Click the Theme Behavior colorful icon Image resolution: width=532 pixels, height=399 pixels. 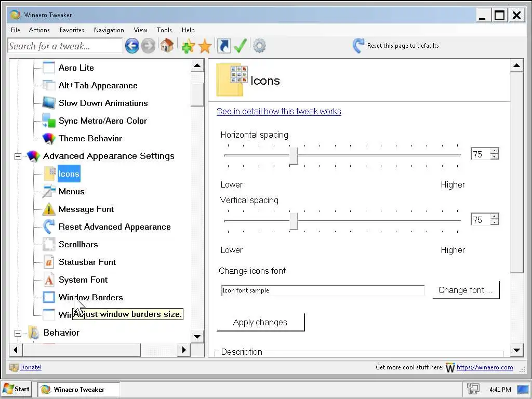[x=48, y=138]
